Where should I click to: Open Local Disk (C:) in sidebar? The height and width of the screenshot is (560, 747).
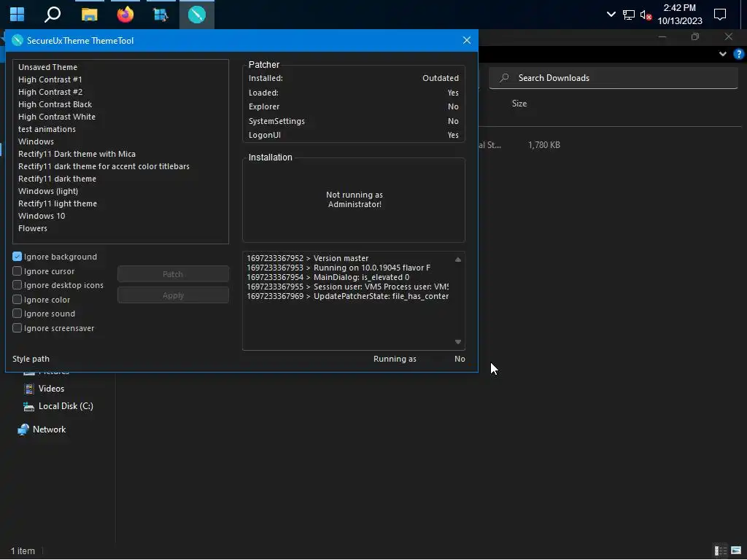pos(66,406)
